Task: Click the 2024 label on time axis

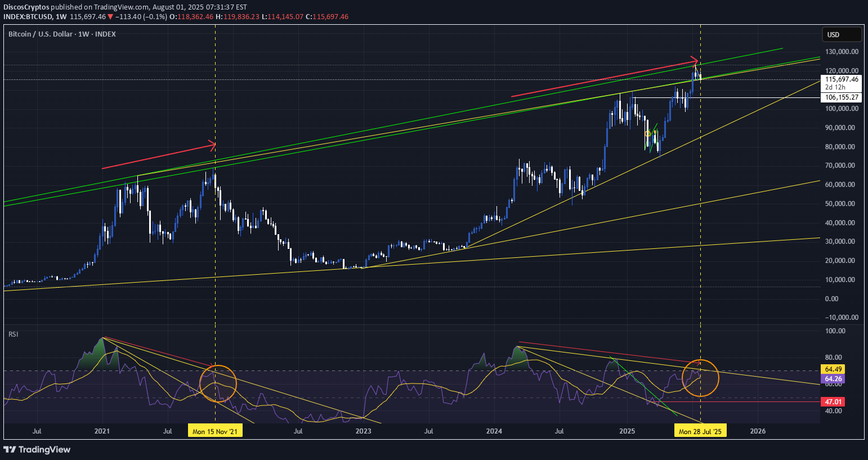Action: pyautogui.click(x=494, y=431)
